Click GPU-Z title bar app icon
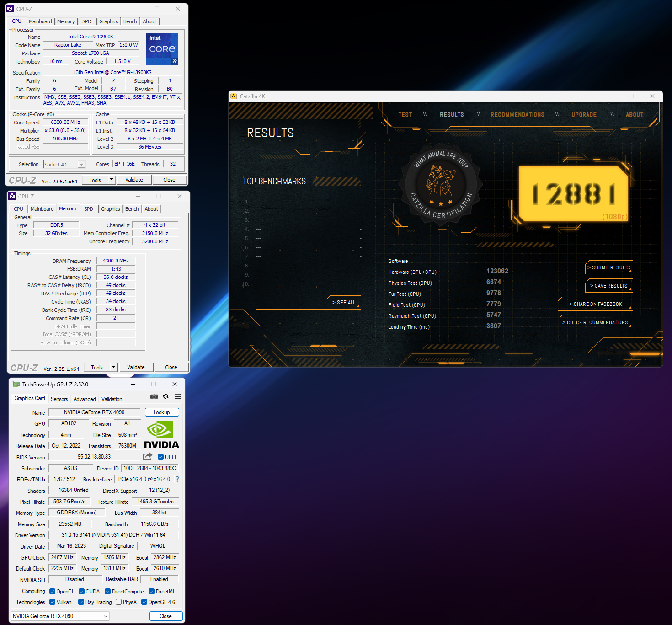The width and height of the screenshot is (672, 625). pyautogui.click(x=16, y=384)
